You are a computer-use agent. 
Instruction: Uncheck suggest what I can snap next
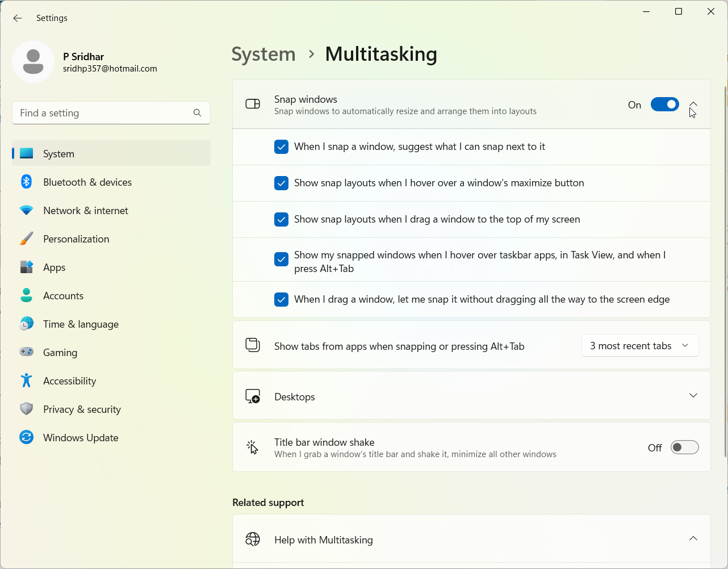click(281, 147)
